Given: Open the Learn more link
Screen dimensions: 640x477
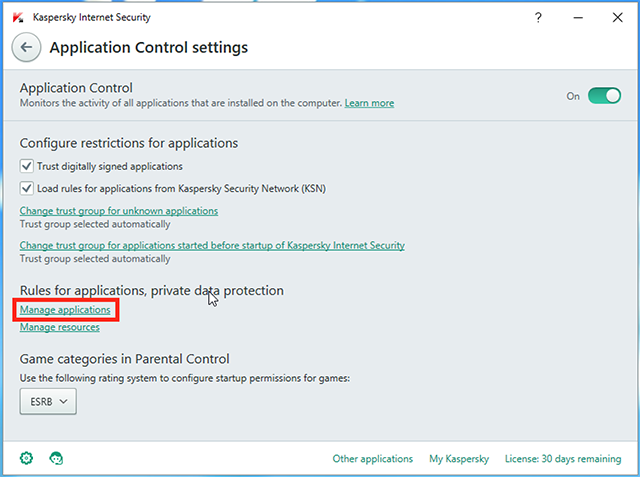Looking at the screenshot, I should tap(369, 103).
